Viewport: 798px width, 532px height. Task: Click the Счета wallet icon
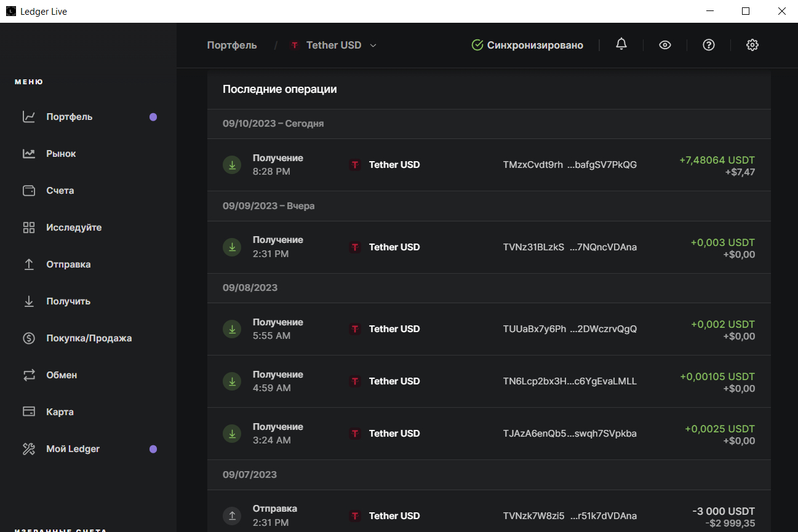(29, 191)
